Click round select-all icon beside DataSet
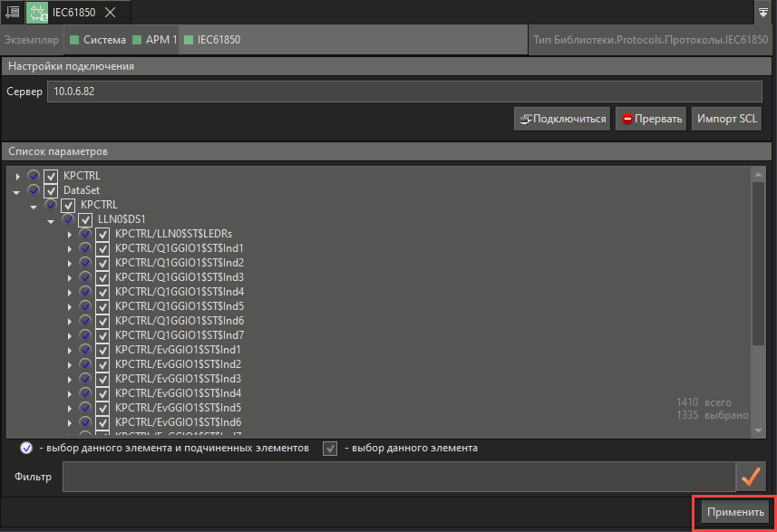The height and width of the screenshot is (532, 777). [34, 190]
